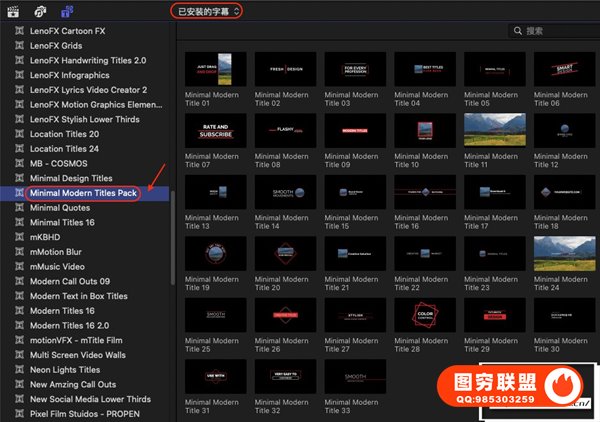Select the Location Titles 24 category
This screenshot has height=422, width=600.
click(x=64, y=149)
